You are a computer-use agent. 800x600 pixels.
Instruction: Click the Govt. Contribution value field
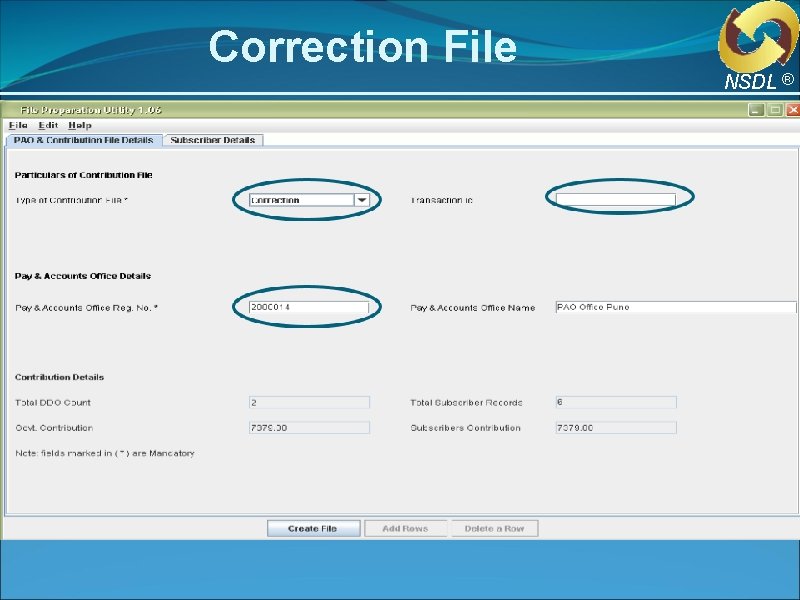[x=309, y=428]
